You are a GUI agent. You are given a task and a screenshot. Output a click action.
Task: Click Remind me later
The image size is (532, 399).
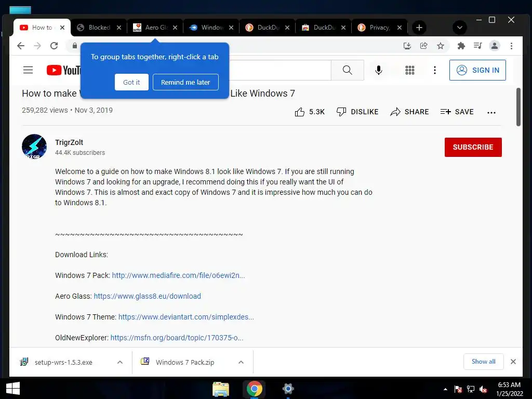(185, 82)
